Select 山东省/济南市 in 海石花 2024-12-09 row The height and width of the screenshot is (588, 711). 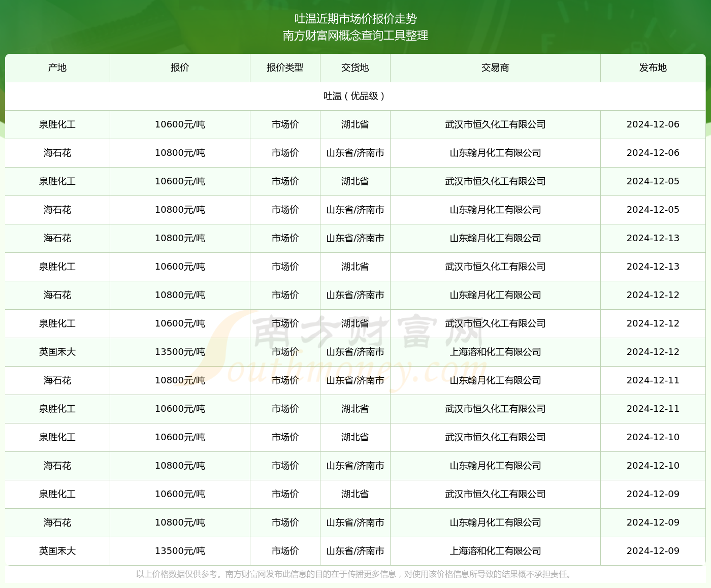coord(355,522)
